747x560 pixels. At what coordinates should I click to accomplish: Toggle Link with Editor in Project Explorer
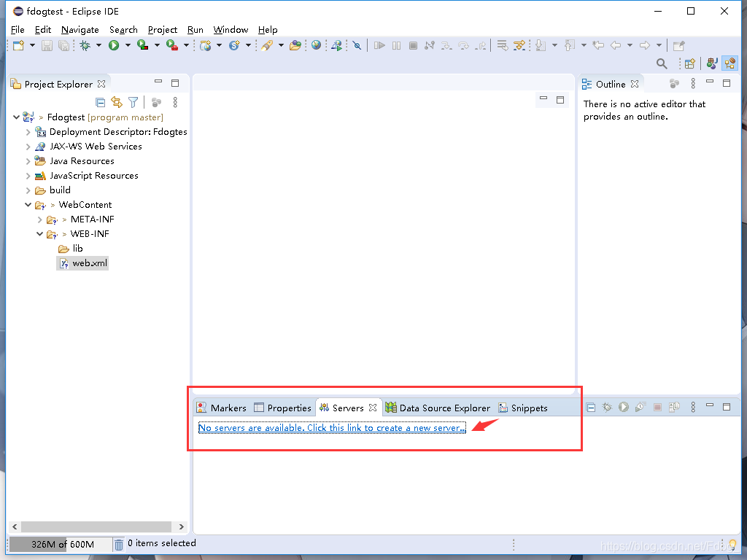tap(117, 103)
